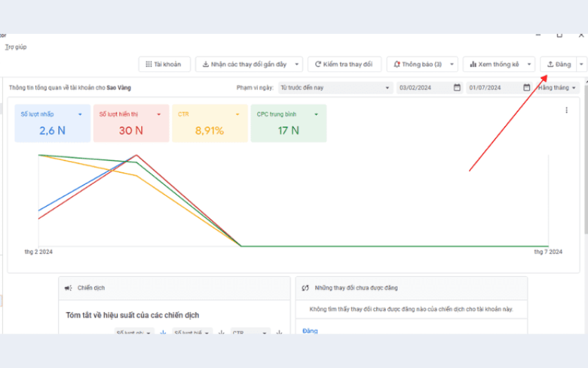
Task: Open calendar for start date 03/02/2024
Action: [457, 87]
